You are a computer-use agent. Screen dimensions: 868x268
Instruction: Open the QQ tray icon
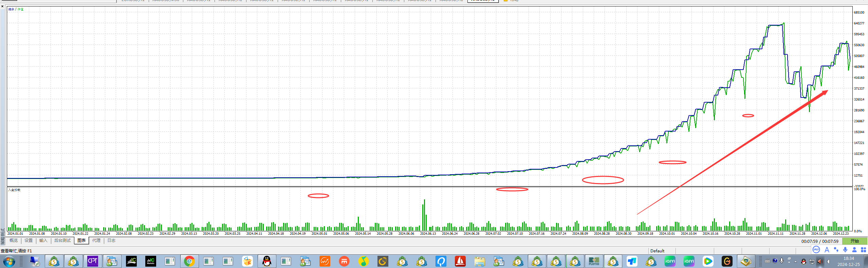(804, 262)
